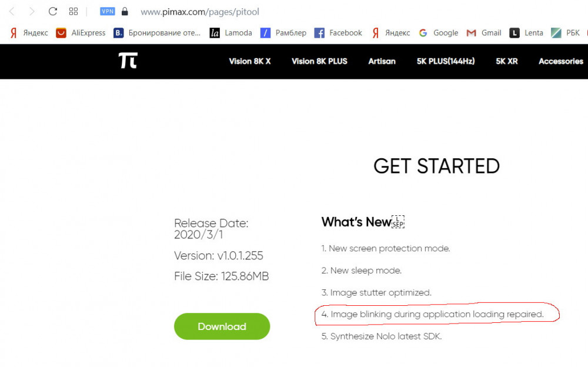Click the browser back arrow
The height and width of the screenshot is (367, 588).
click(12, 11)
